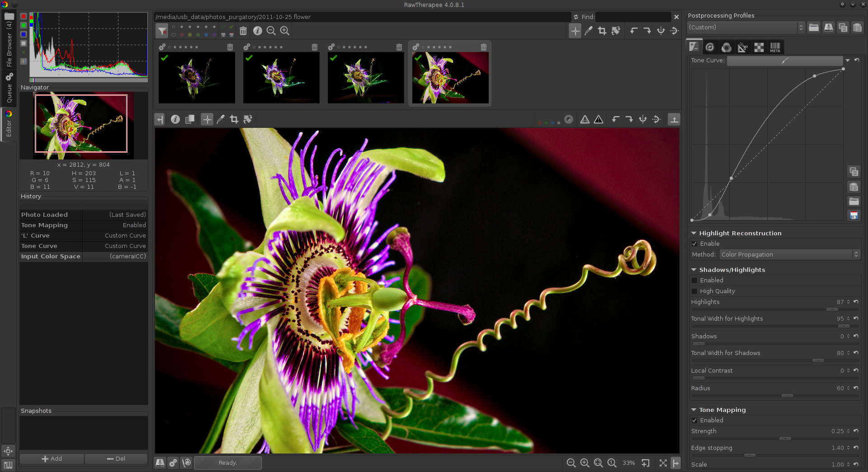Select the color picker tool above the image

221,119
